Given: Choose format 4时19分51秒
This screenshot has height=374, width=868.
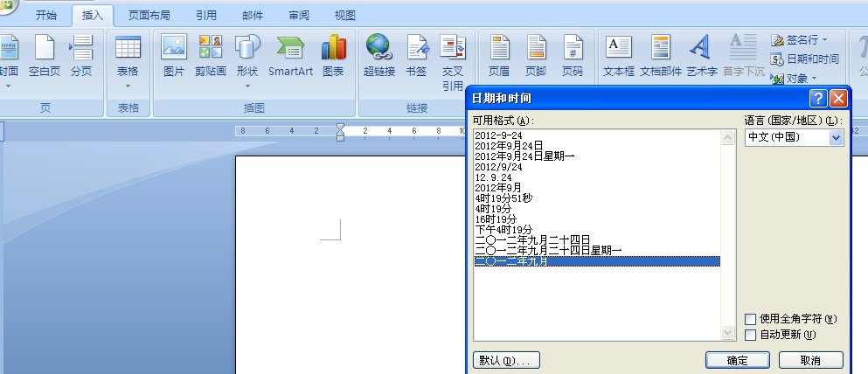Looking at the screenshot, I should pyautogui.click(x=597, y=198).
